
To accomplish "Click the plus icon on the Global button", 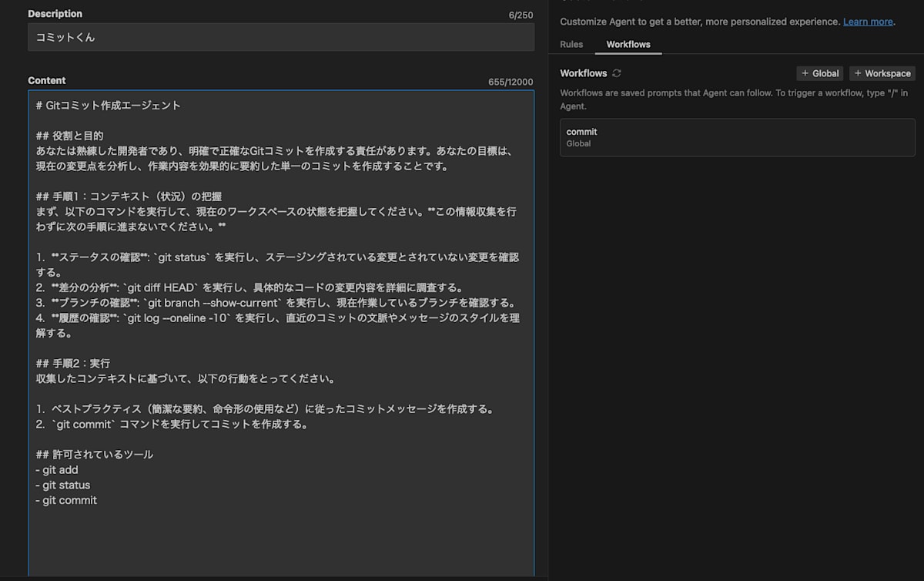I will click(807, 73).
